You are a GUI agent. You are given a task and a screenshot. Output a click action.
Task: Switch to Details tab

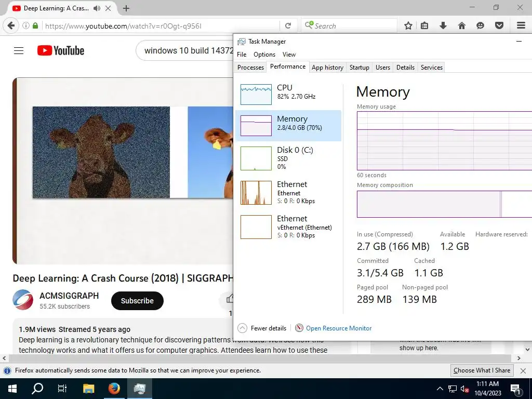(405, 67)
